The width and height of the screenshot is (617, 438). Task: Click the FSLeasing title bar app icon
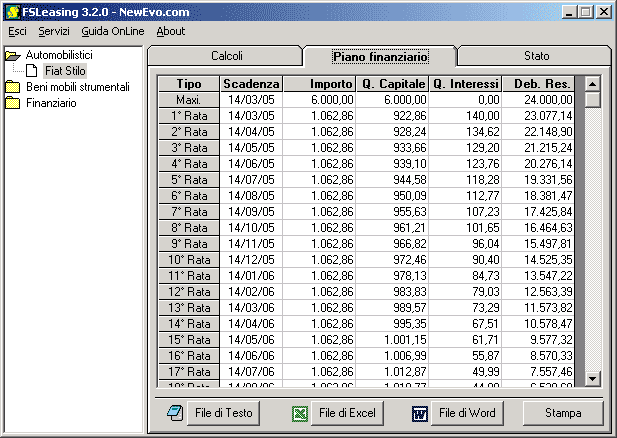(11, 11)
